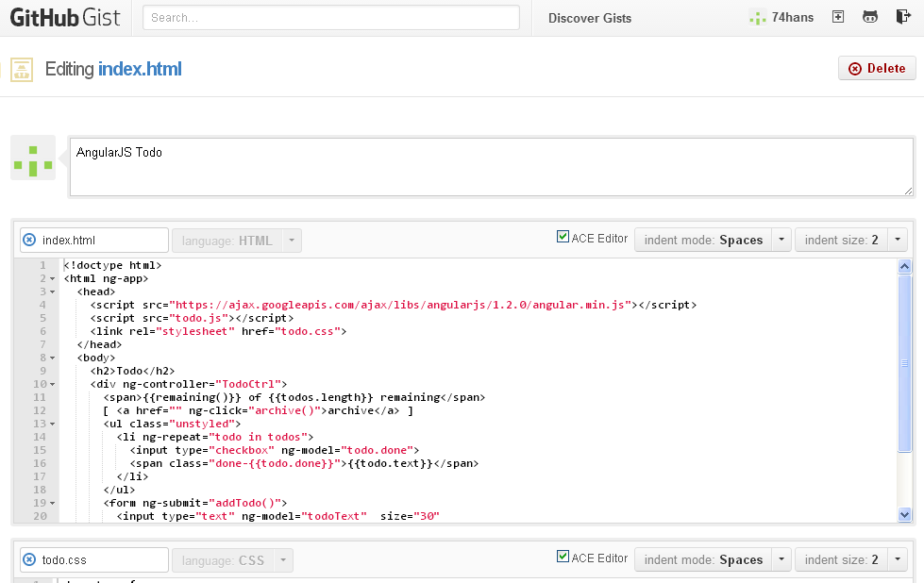Open indent mode dropdown for index.html
Screen dimensions: 924x583
point(713,240)
